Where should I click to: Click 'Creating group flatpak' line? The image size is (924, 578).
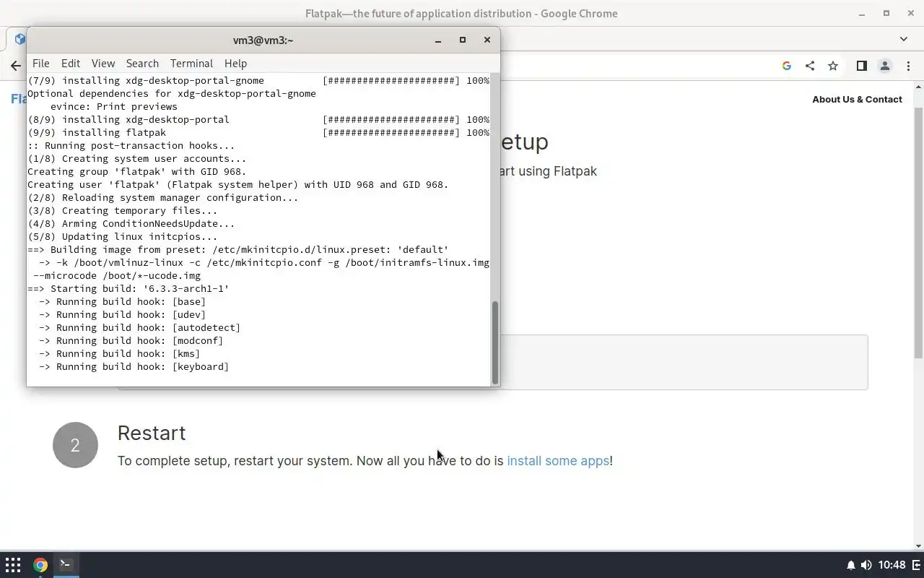(137, 172)
